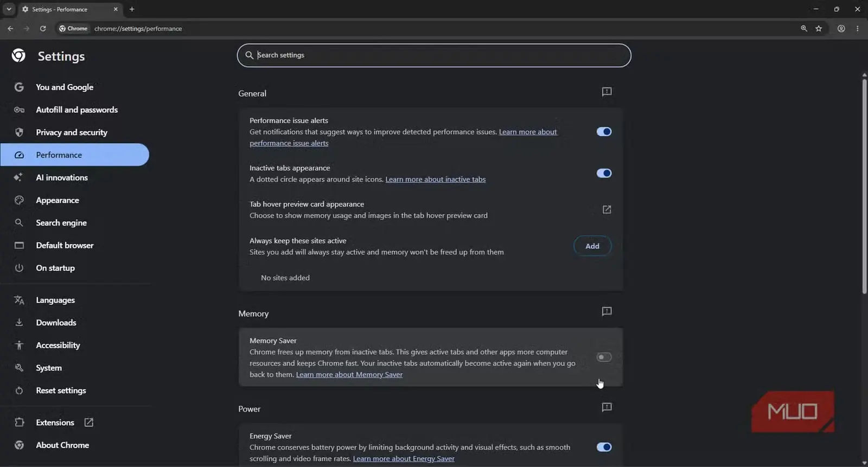868x467 pixels.
Task: Close the Settings - Performance tab
Action: click(x=116, y=9)
